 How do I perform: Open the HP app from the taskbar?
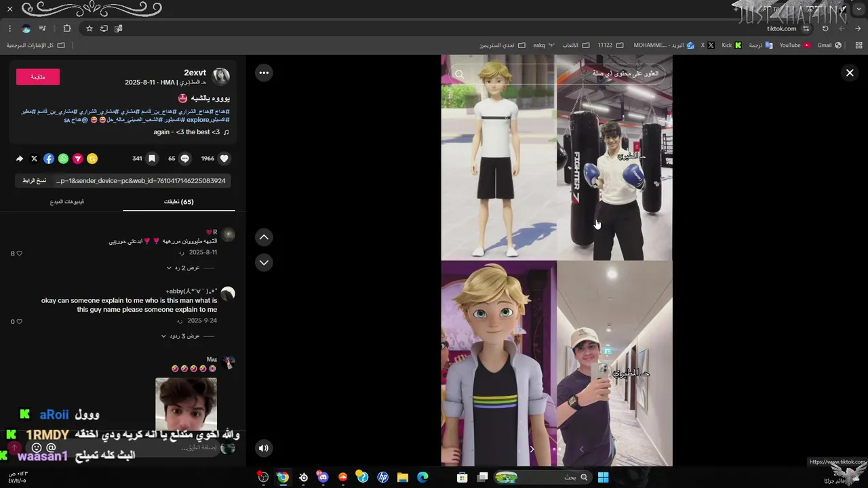[x=382, y=477]
